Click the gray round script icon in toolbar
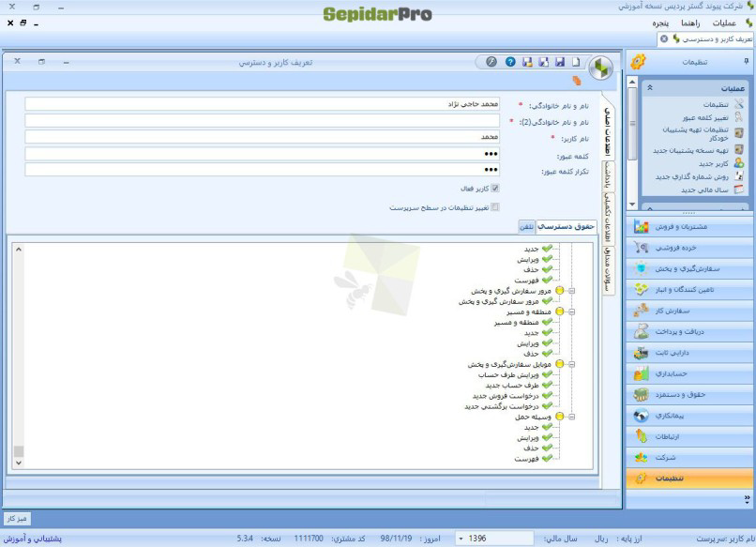756x547 pixels. click(x=491, y=62)
